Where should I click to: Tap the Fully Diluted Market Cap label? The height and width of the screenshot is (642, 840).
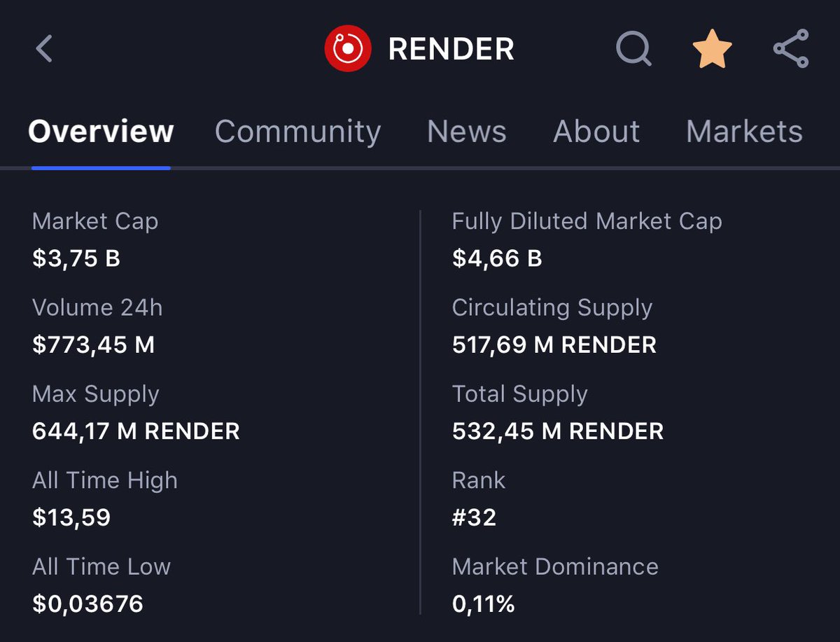click(x=587, y=221)
